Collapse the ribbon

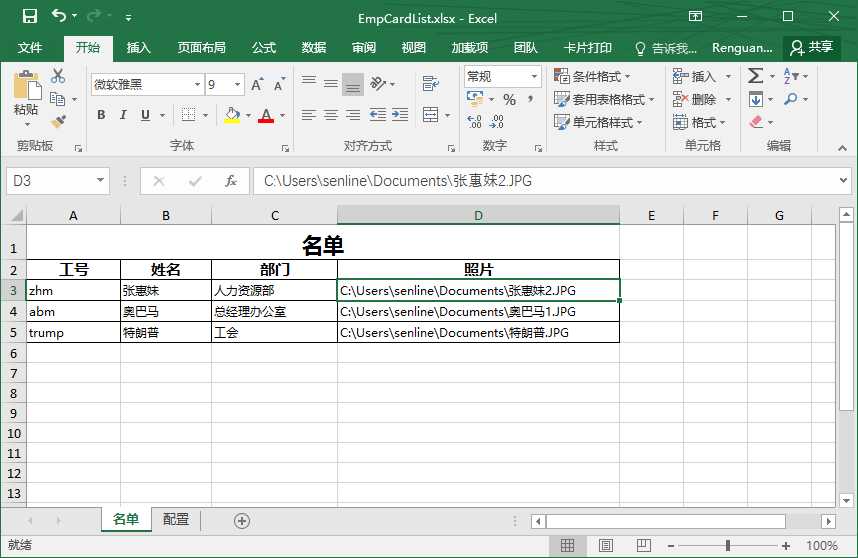coord(842,148)
